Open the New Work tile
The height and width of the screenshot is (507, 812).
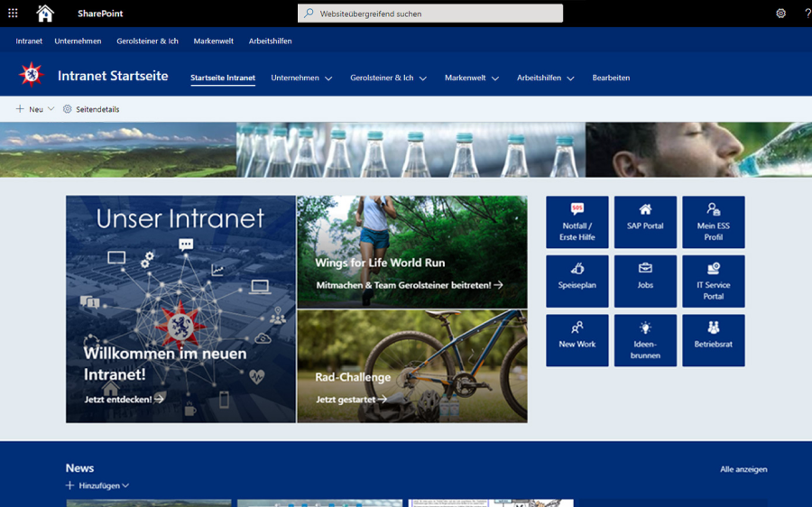coord(577,340)
